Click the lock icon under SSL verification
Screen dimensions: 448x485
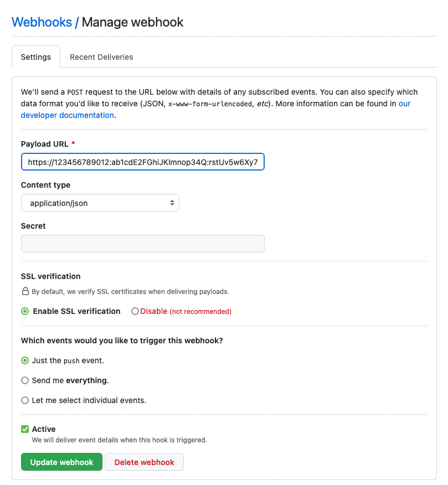25,291
